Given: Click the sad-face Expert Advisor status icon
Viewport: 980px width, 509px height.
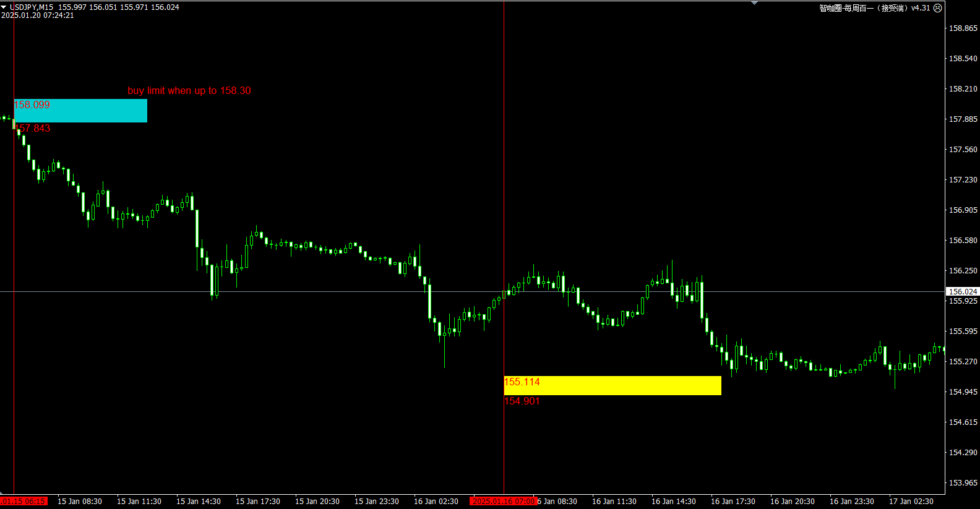Looking at the screenshot, I should tap(937, 8).
